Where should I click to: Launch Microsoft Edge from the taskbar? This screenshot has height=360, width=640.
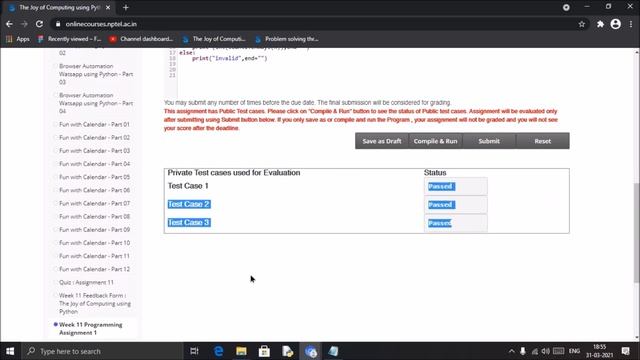(218, 351)
